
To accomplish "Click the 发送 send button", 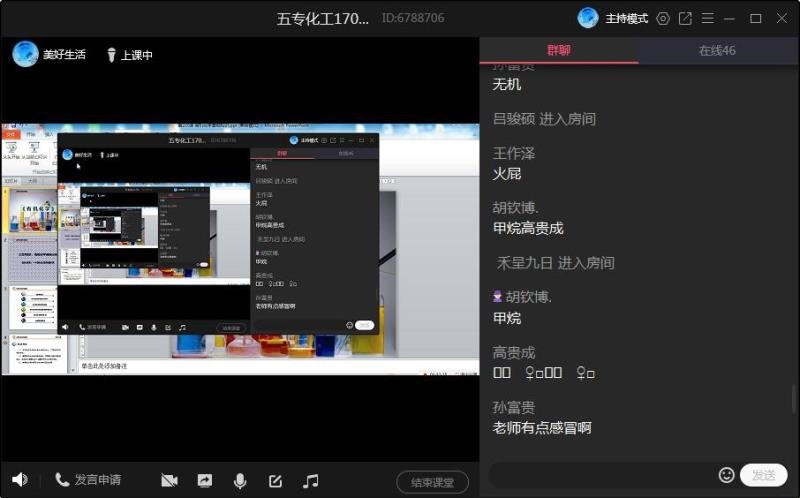I will tap(763, 475).
